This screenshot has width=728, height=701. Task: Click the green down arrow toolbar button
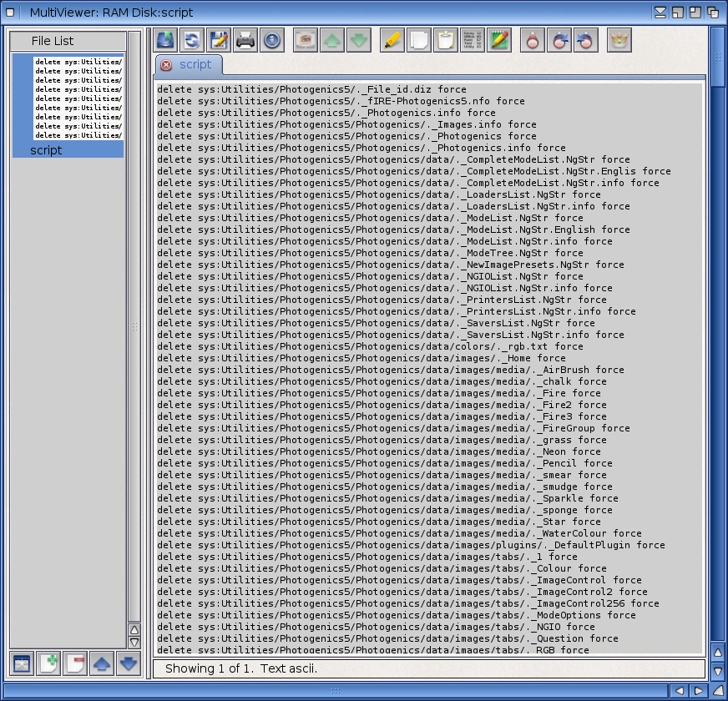[x=359, y=40]
